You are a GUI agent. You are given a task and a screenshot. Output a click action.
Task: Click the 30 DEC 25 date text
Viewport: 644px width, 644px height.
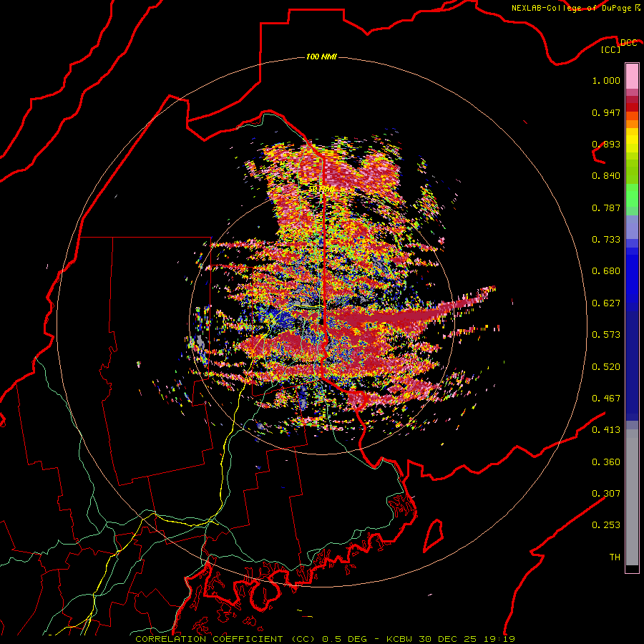pos(447,639)
